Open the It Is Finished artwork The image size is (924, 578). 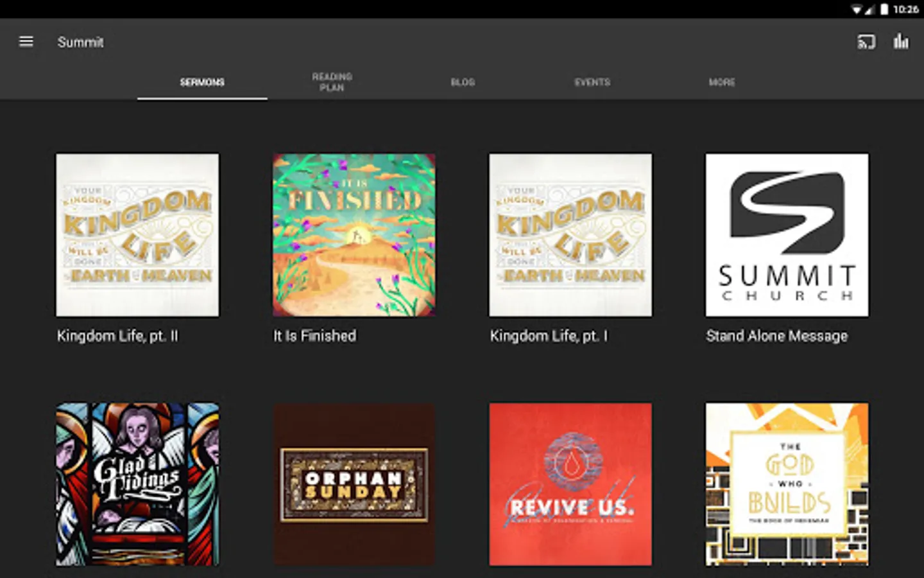click(354, 234)
